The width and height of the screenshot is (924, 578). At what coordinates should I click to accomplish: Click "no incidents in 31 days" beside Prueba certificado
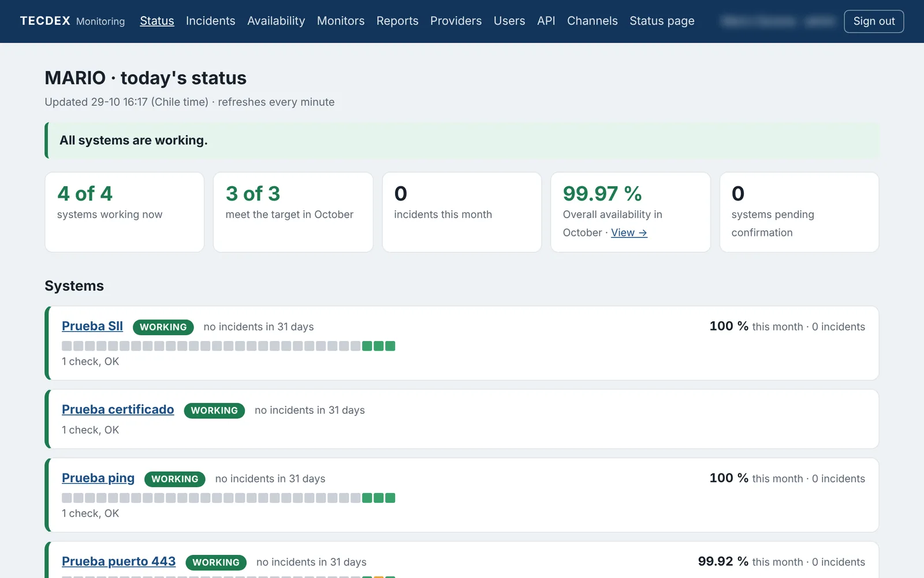pos(310,410)
